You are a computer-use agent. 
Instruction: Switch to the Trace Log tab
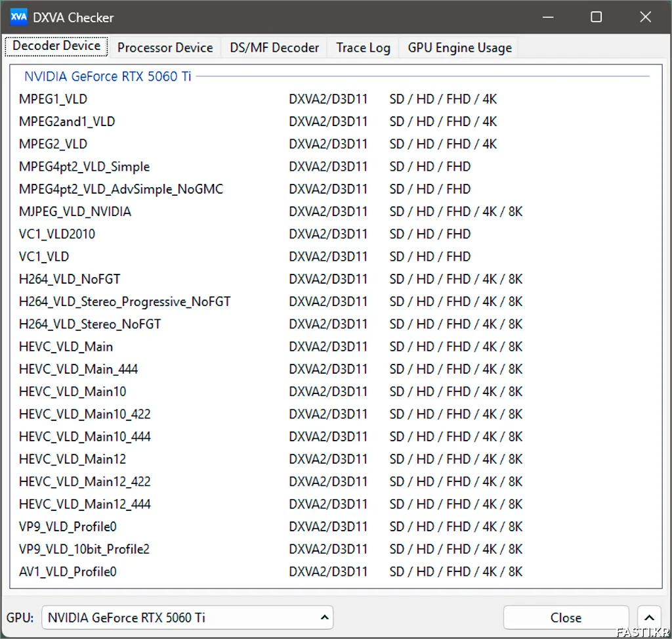click(x=363, y=47)
